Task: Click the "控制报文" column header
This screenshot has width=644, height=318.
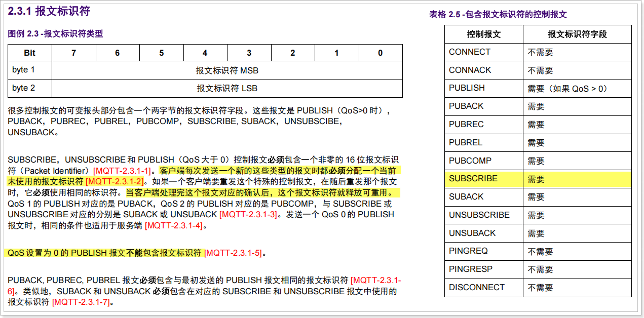Action: click(484, 34)
